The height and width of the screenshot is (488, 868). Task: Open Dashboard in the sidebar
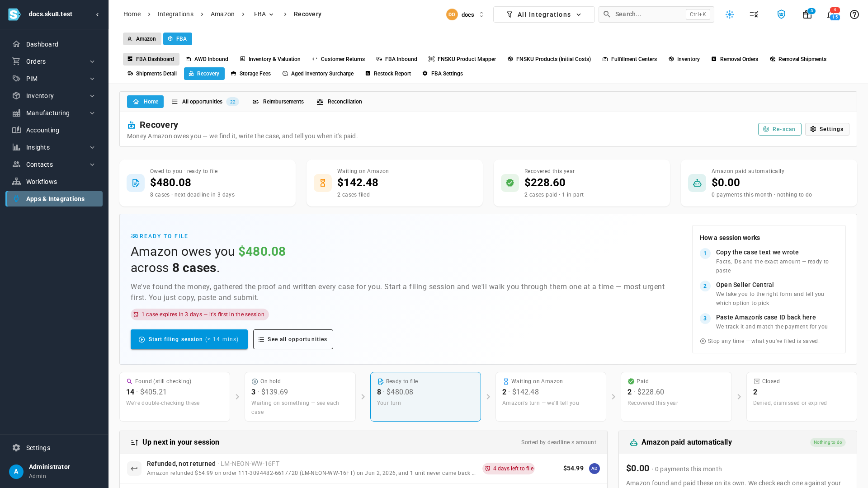pos(54,44)
